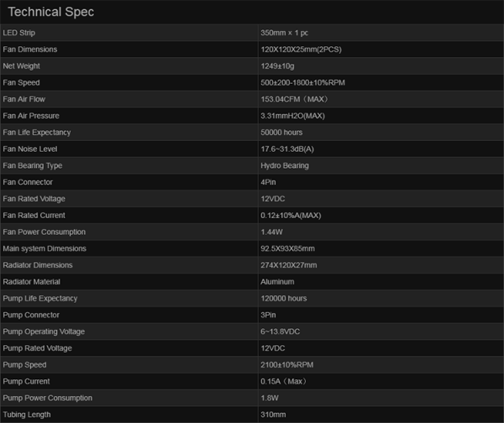Click the Fan Connector 4Pin value
The height and width of the screenshot is (423, 504).
pyautogui.click(x=269, y=182)
